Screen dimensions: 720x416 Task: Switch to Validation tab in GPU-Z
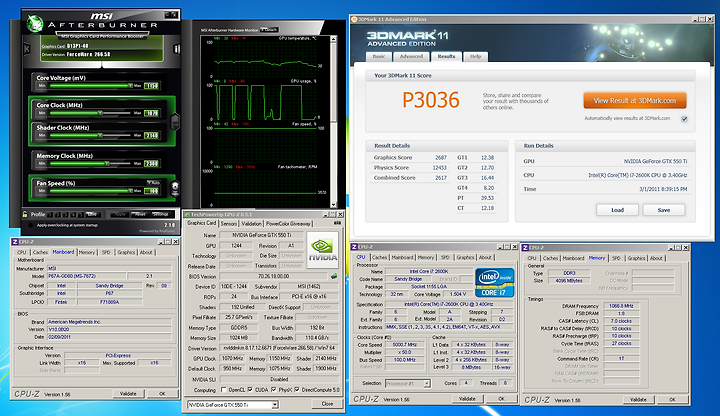coord(251,224)
